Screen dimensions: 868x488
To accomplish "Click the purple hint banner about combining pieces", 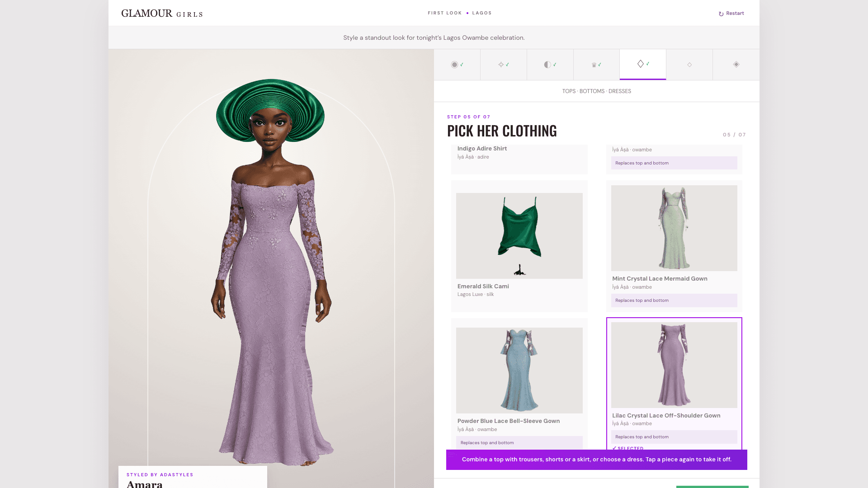I will pyautogui.click(x=596, y=460).
